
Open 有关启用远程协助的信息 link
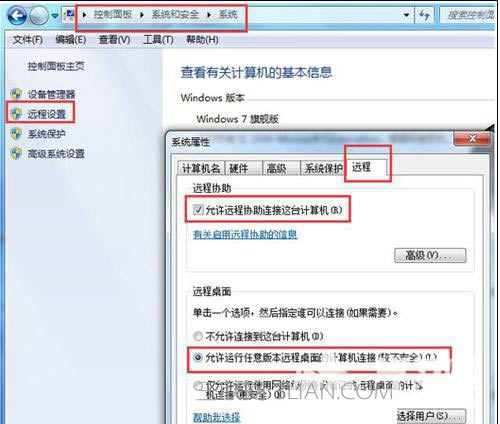tap(245, 234)
